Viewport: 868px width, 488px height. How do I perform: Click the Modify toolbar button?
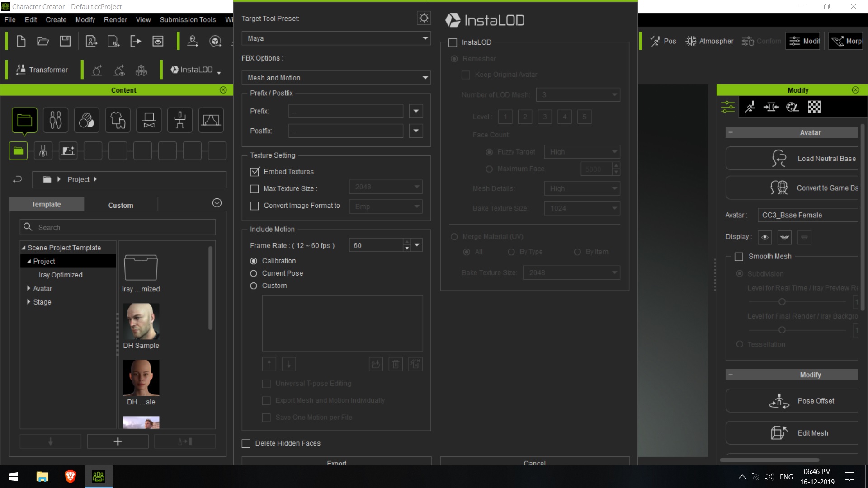tap(803, 41)
